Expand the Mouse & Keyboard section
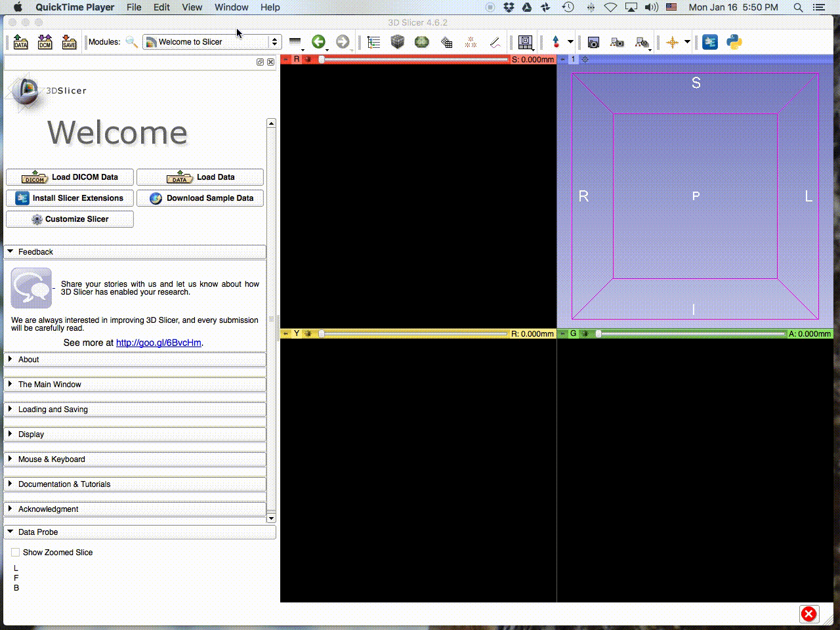Image resolution: width=840 pixels, height=630 pixels. (x=135, y=459)
